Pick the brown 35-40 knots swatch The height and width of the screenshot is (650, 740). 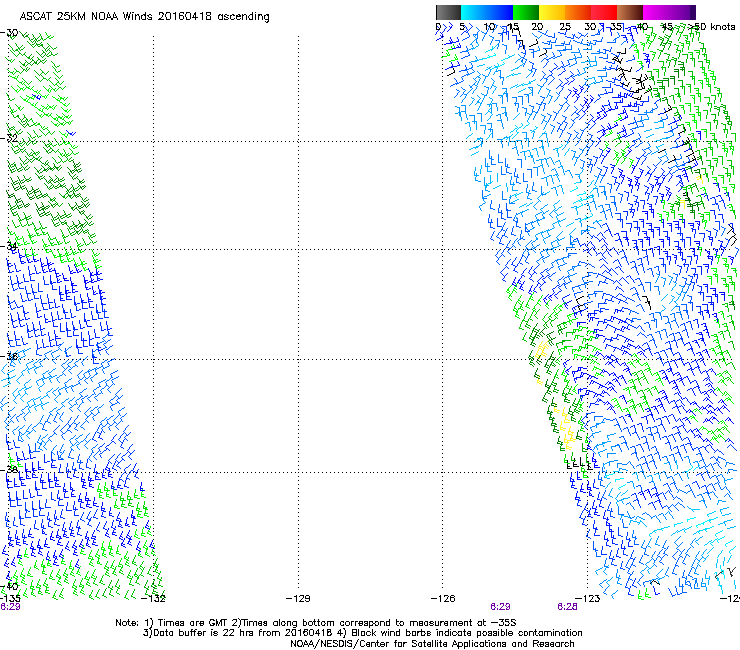(x=630, y=12)
